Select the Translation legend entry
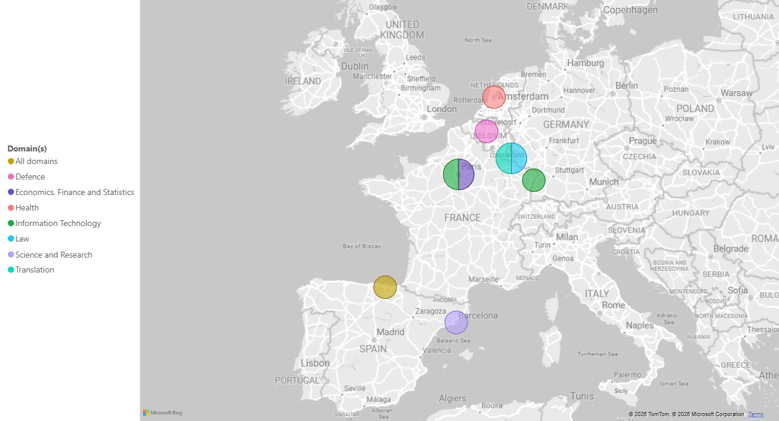The image size is (779, 421). tap(31, 269)
